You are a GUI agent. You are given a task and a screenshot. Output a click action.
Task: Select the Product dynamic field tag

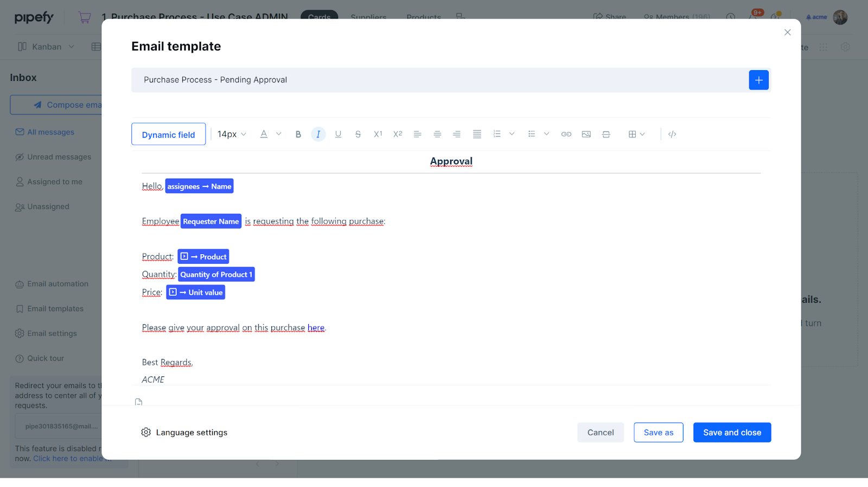(203, 256)
